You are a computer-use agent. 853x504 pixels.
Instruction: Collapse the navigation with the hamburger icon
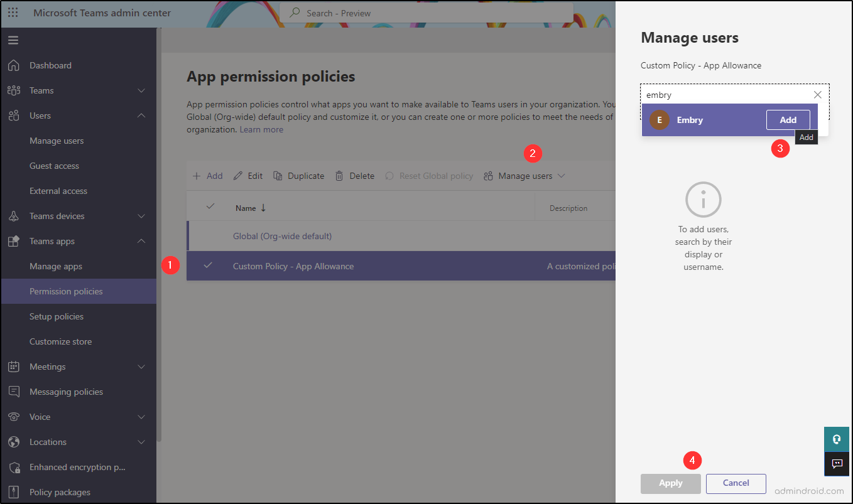pos(13,40)
